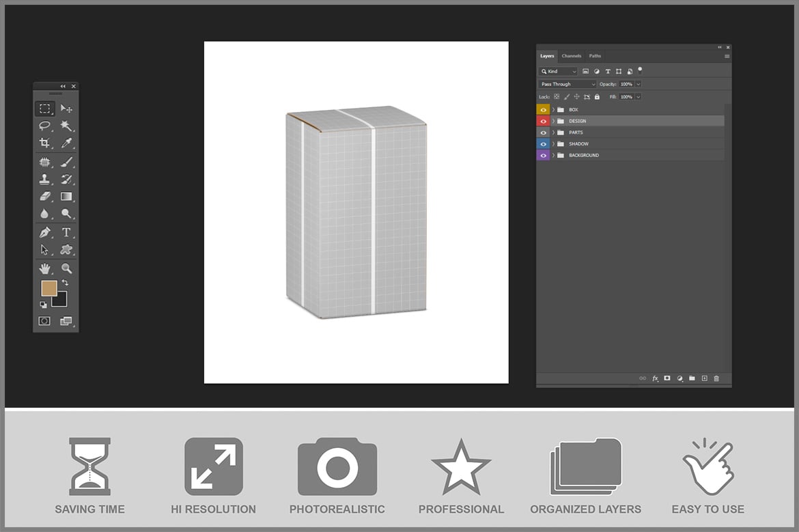
Task: Expand the BOX group chevron
Action: (553, 109)
